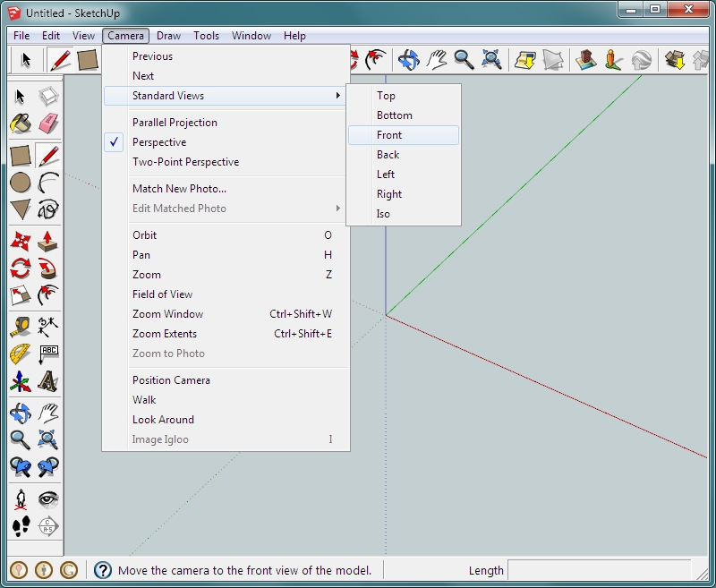Select the Make Component tool

(48, 97)
